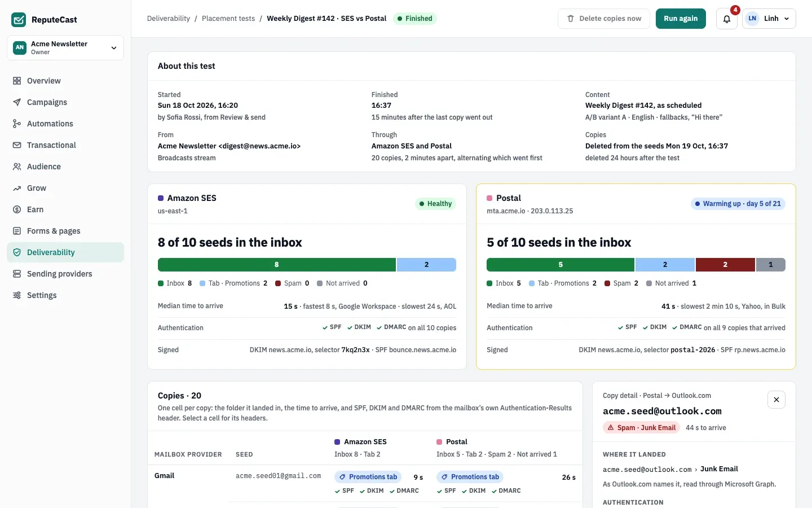Click the Deliverability shield icon
The height and width of the screenshot is (508, 812).
[x=17, y=252]
